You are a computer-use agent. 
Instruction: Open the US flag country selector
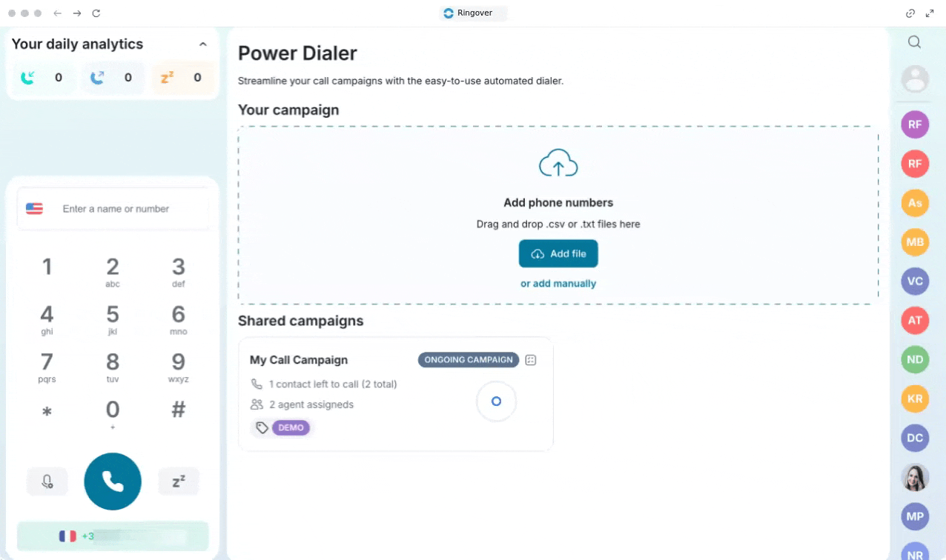point(34,209)
